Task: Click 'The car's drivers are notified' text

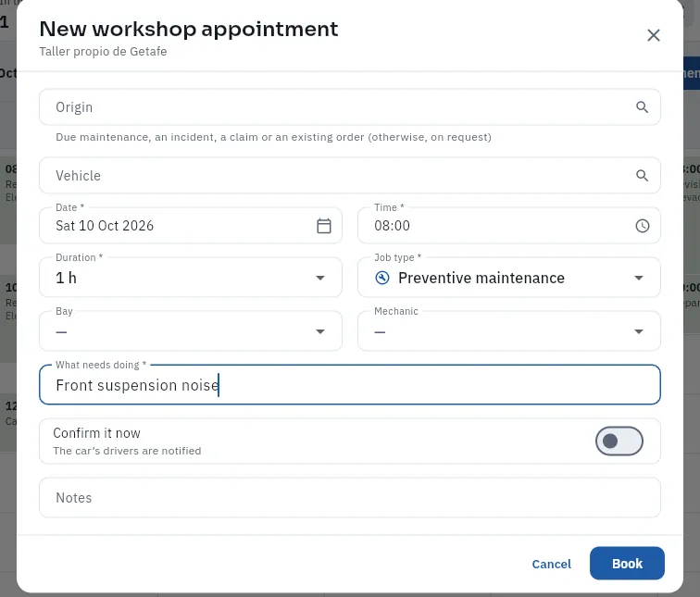Action: click(x=127, y=451)
